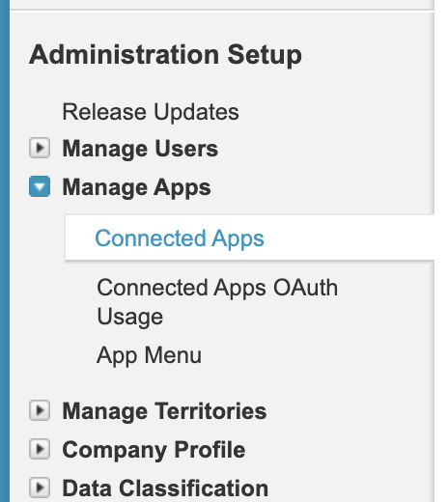Image resolution: width=448 pixels, height=502 pixels.
Task: Collapse the Manage Apps blue arrow icon
Action: tap(40, 186)
